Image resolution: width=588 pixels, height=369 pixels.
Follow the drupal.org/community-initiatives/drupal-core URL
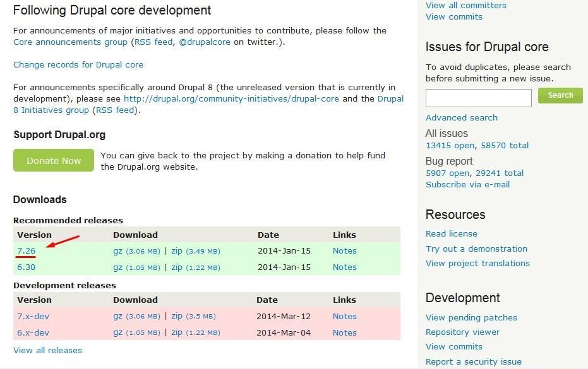pos(231,99)
